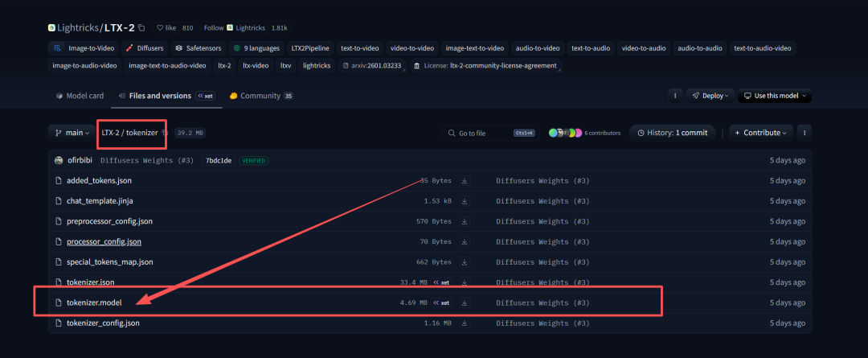Open History: 1 commit
The image size is (868, 358).
(x=672, y=133)
